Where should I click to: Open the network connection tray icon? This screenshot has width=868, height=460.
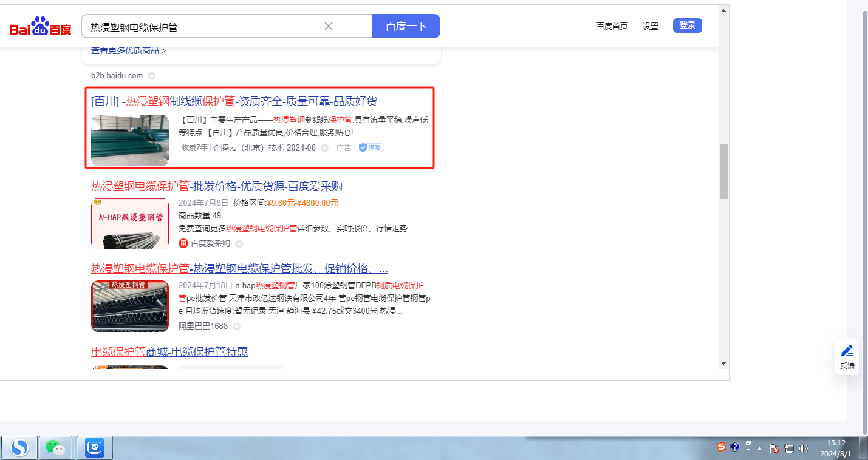click(789, 448)
